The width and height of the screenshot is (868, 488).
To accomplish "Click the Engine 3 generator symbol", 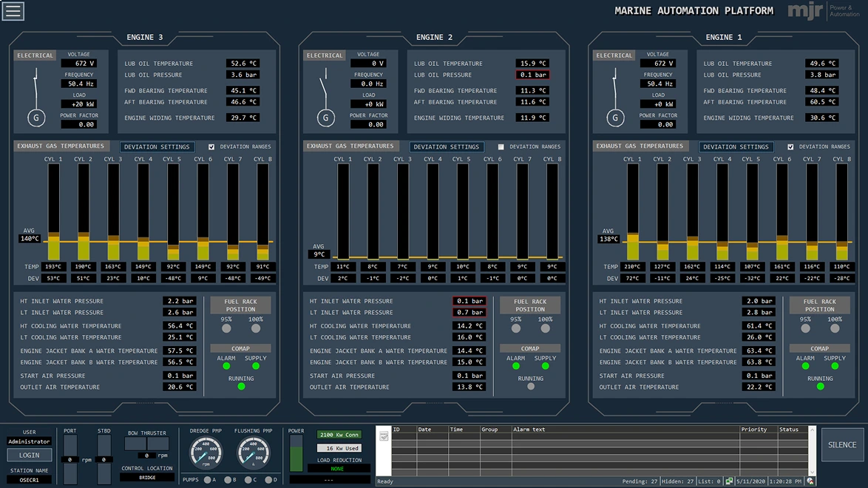I will (x=36, y=118).
